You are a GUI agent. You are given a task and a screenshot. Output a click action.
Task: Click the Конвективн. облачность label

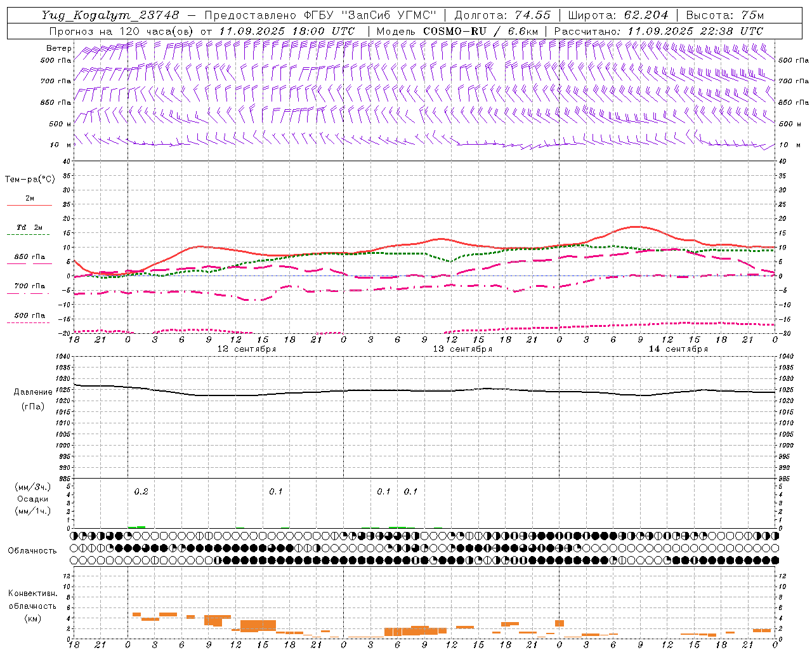tap(32, 599)
